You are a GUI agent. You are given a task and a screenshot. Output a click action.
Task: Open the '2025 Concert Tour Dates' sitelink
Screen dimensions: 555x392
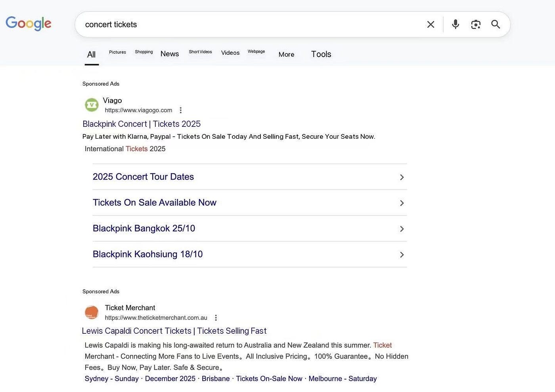[143, 177]
